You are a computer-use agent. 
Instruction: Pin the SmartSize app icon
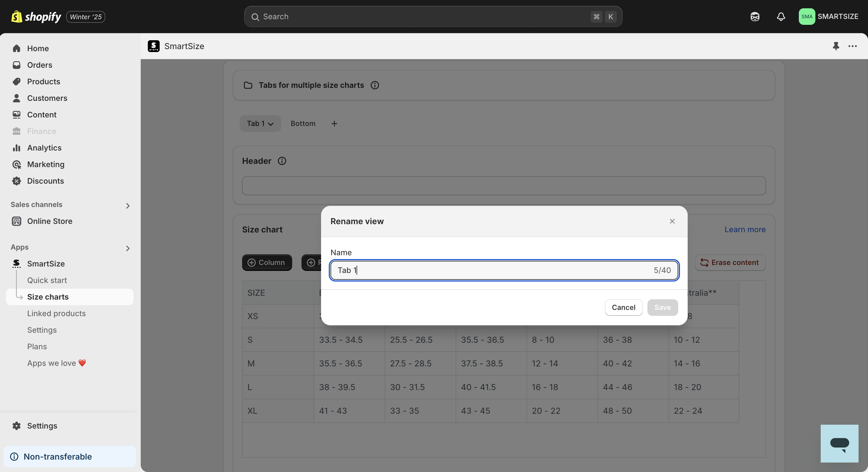[x=836, y=46]
